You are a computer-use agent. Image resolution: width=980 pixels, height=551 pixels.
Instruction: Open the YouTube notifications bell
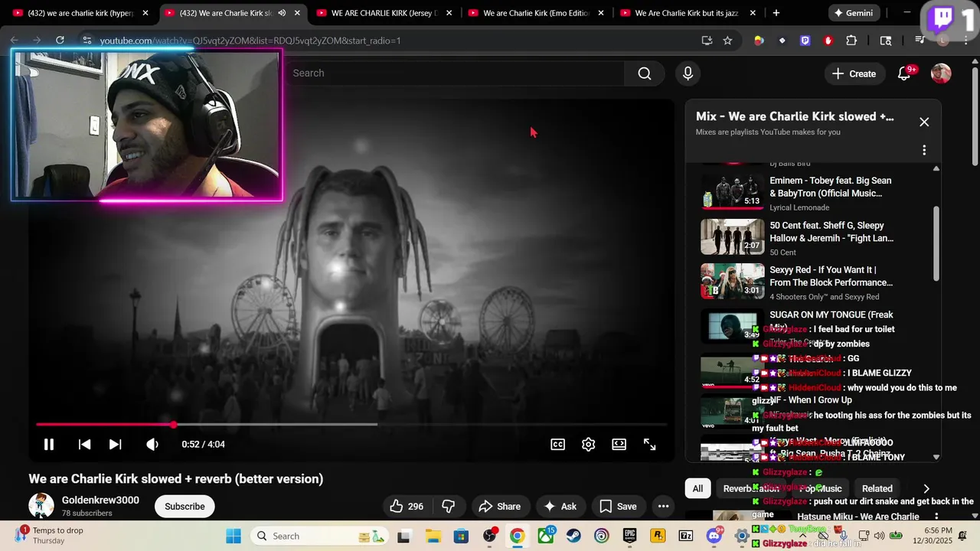coord(904,73)
